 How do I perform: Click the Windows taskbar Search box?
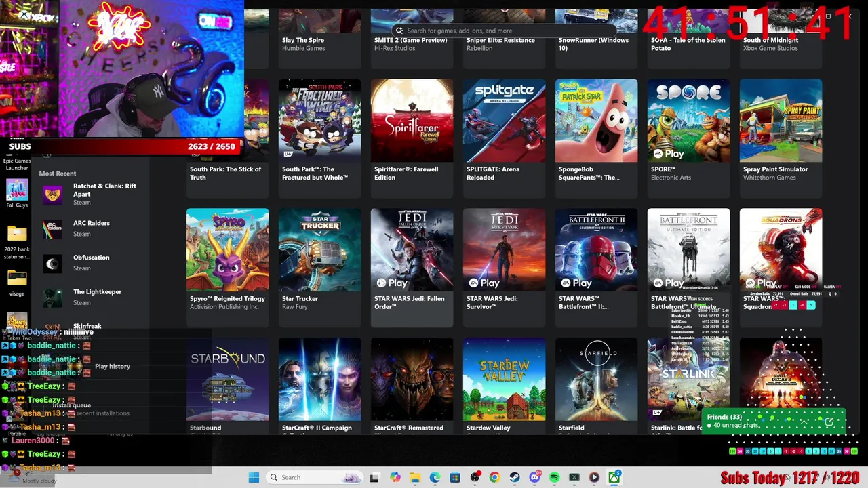point(314,477)
